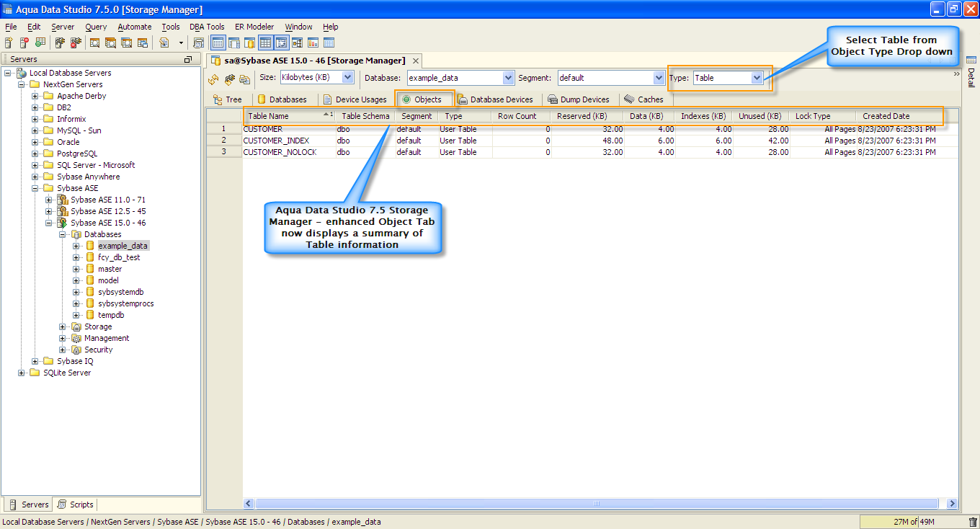The height and width of the screenshot is (529, 980).
Task: Select the sybsystemprocs database in tree
Action: [125, 303]
